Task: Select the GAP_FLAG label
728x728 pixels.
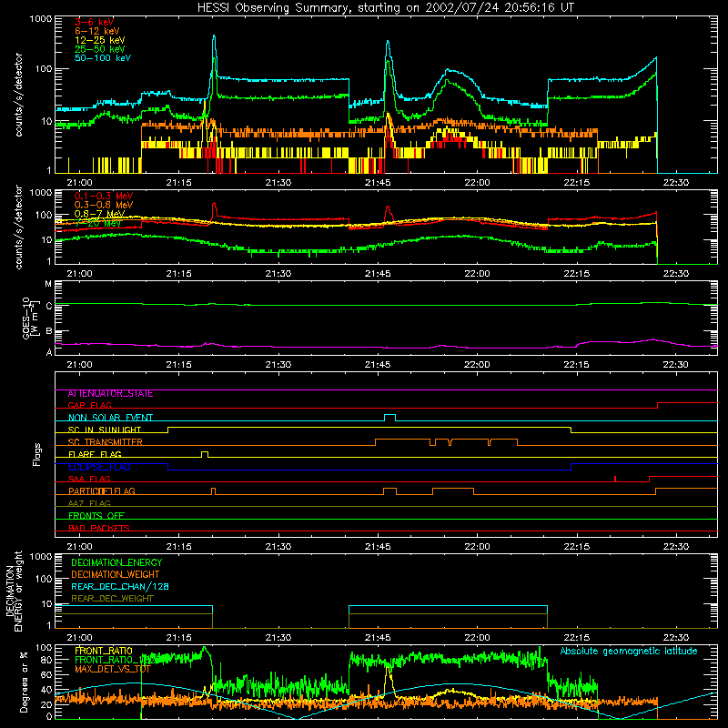Action: [89, 405]
